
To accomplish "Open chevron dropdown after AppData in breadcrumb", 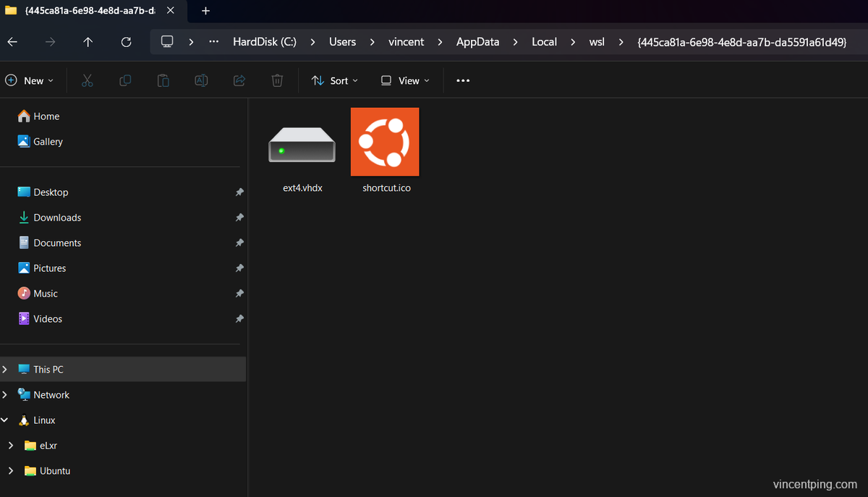I will point(515,42).
